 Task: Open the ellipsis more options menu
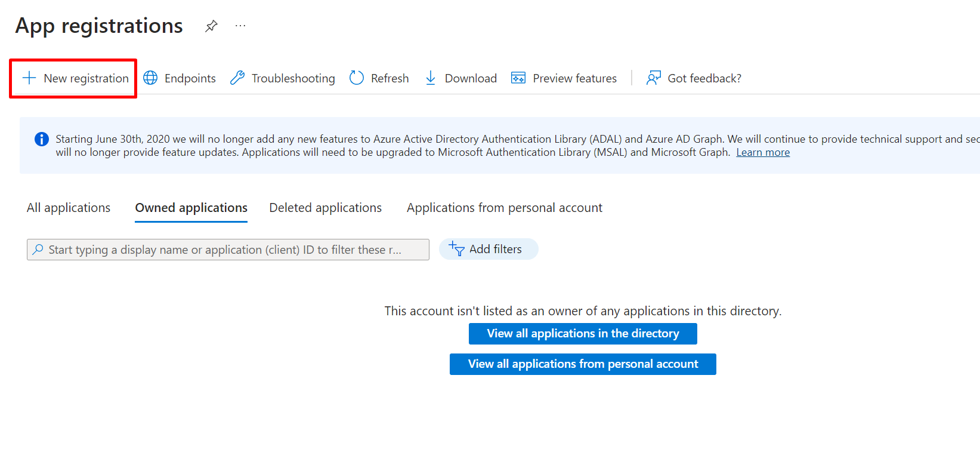tap(240, 26)
